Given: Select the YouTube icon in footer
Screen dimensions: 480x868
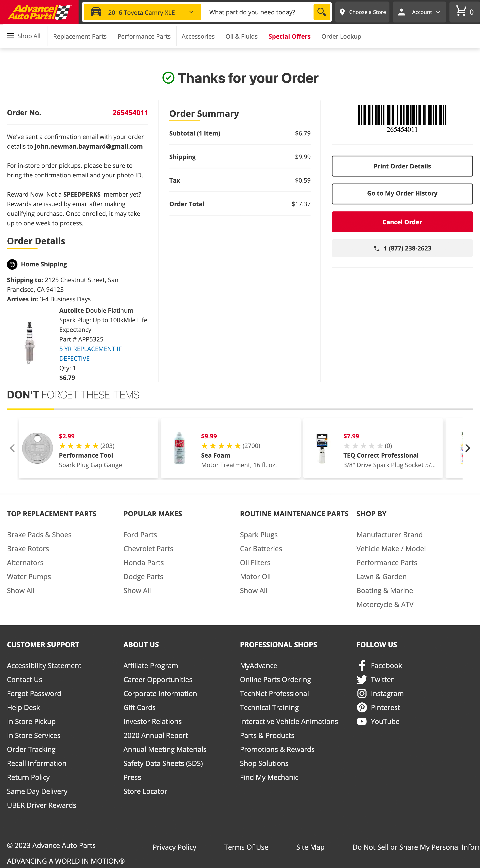Looking at the screenshot, I should tap(362, 721).
